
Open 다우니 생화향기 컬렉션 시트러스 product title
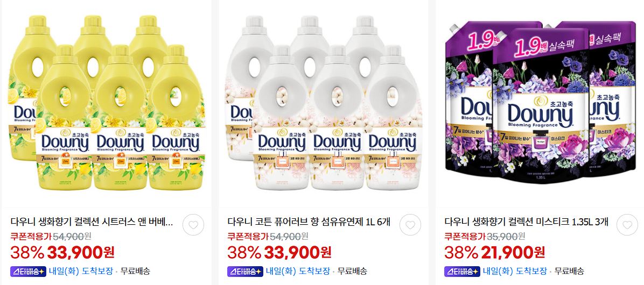92,222
